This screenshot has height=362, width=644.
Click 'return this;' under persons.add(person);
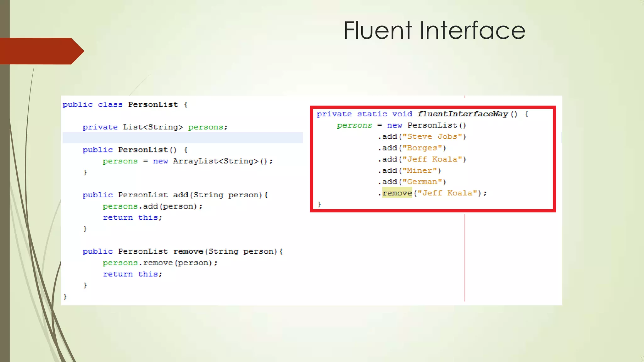pyautogui.click(x=132, y=218)
